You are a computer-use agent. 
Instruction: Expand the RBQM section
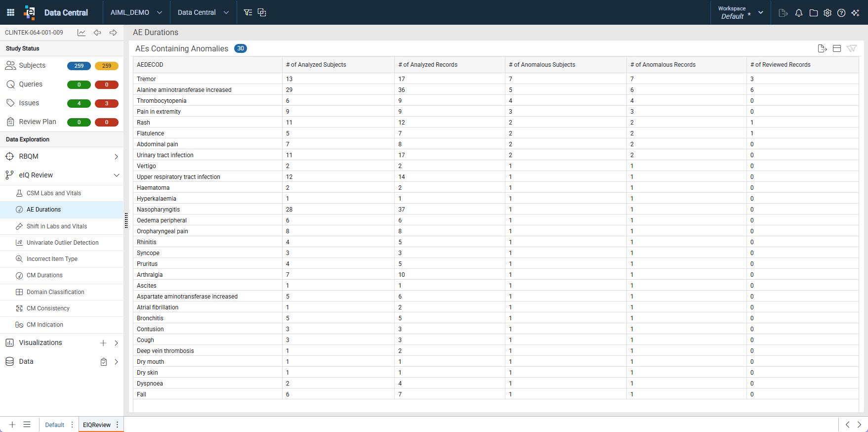pos(117,157)
